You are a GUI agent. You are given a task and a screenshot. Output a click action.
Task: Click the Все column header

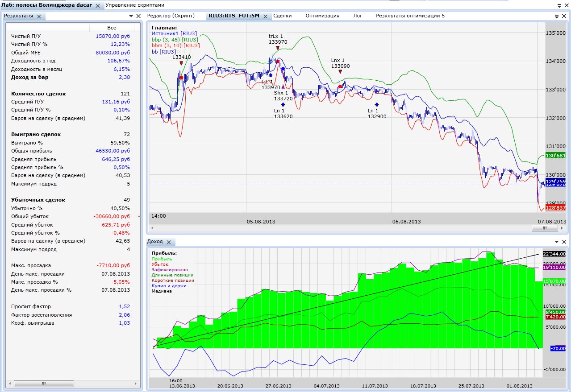[x=111, y=28]
